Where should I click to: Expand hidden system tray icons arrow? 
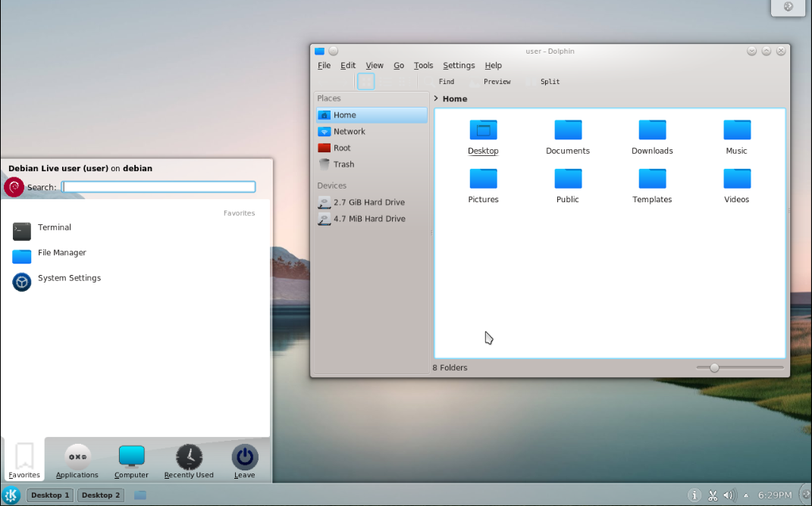click(x=746, y=495)
